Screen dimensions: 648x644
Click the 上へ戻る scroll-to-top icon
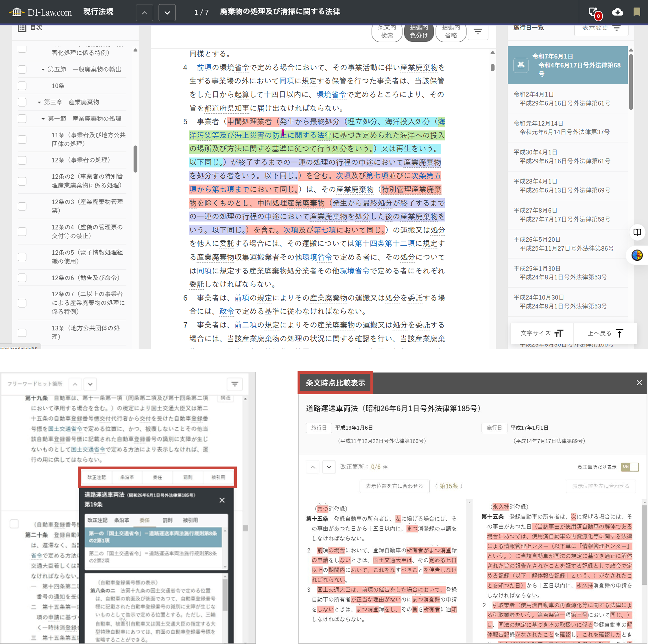point(619,333)
